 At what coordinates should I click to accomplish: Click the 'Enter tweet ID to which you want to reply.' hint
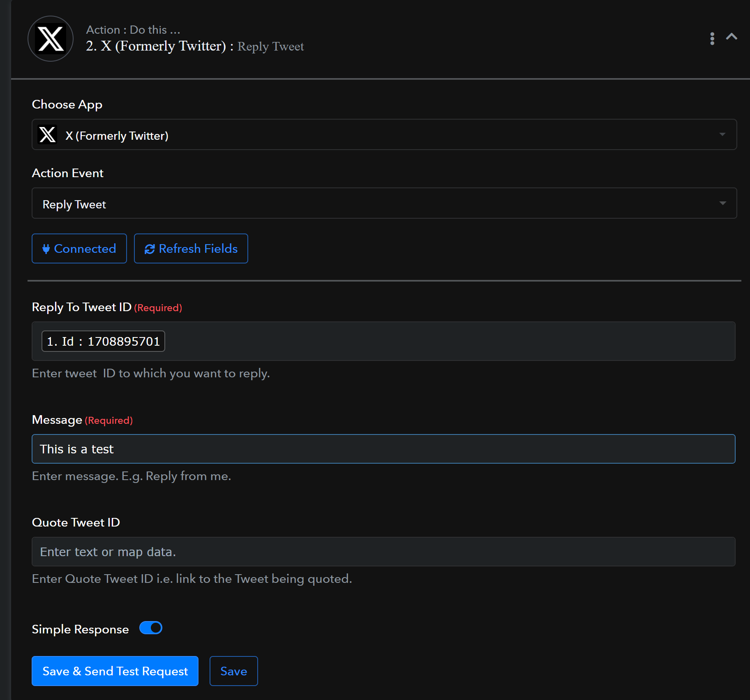click(151, 373)
